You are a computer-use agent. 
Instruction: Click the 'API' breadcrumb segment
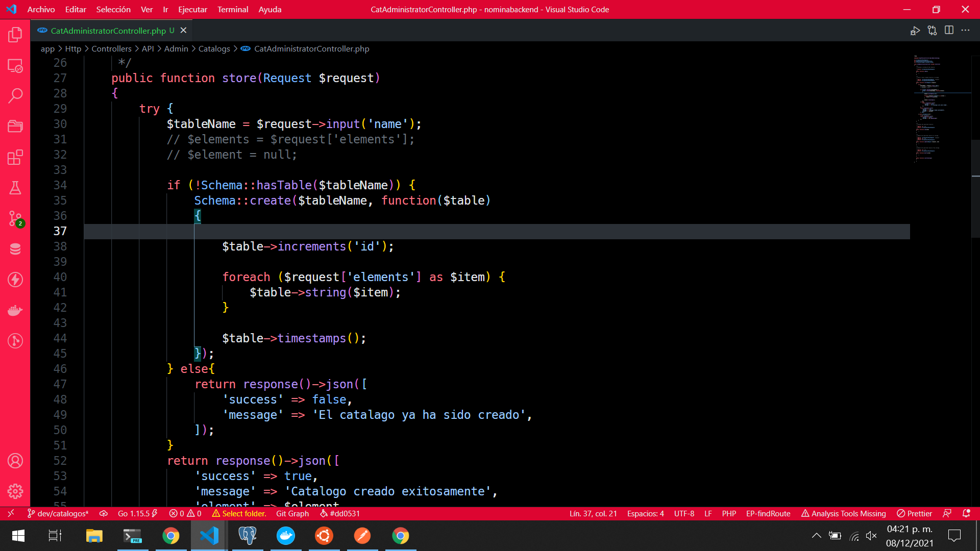coord(148,49)
